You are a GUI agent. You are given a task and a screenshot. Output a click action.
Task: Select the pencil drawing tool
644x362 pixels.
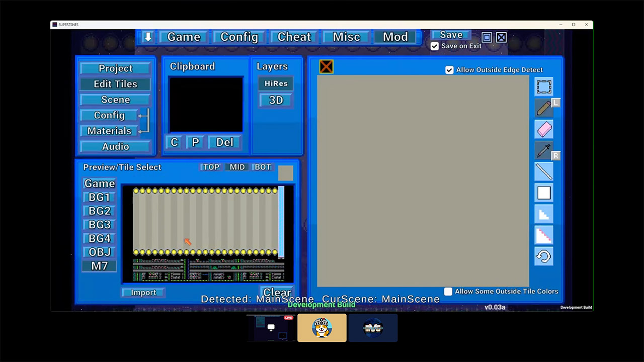click(x=544, y=108)
